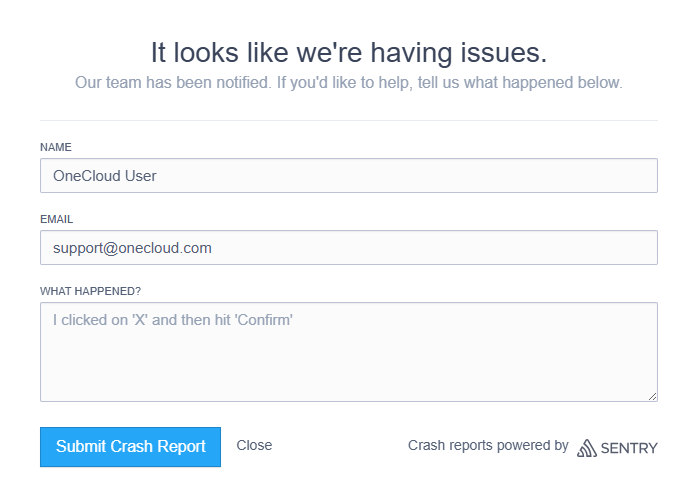The image size is (694, 500).
Task: Click the Sentry logo icon
Action: [x=587, y=447]
